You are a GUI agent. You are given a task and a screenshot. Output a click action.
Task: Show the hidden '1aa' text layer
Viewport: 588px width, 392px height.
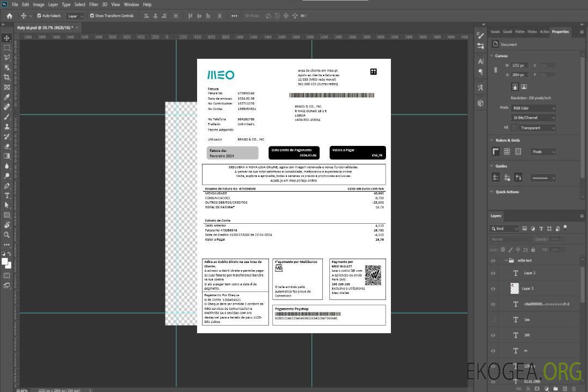pyautogui.click(x=493, y=320)
